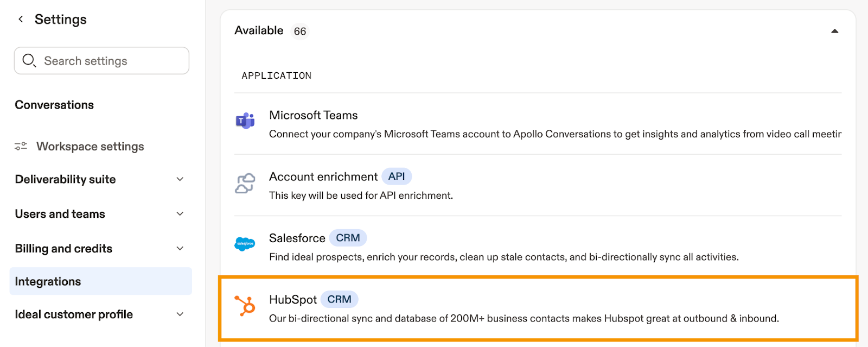
Task: Collapse the Available section arrow
Action: [x=834, y=31]
